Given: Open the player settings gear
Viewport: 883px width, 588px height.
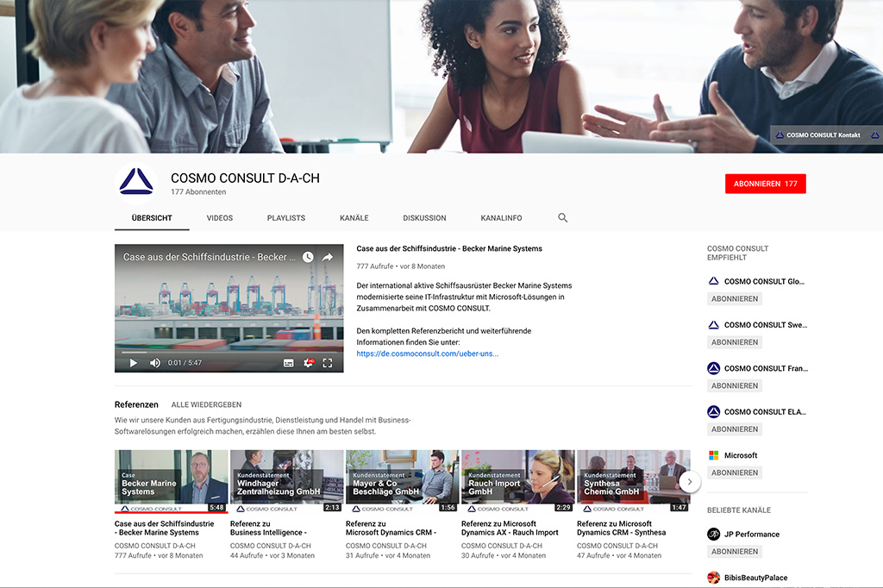Looking at the screenshot, I should (x=309, y=363).
